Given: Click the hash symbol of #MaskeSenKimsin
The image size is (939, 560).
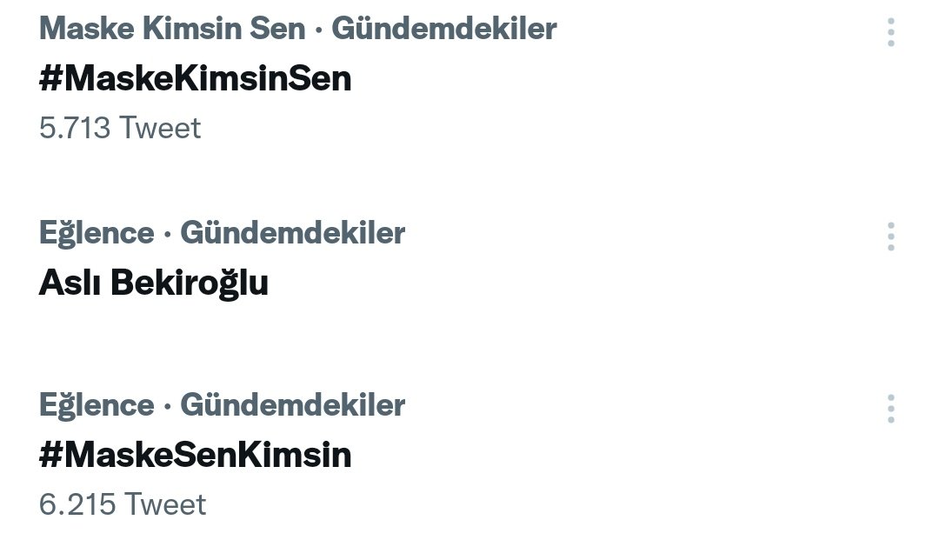Looking at the screenshot, I should click(x=50, y=455).
